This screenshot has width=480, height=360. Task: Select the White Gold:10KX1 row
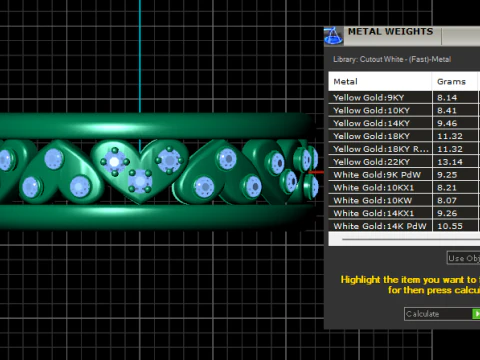pos(404,188)
